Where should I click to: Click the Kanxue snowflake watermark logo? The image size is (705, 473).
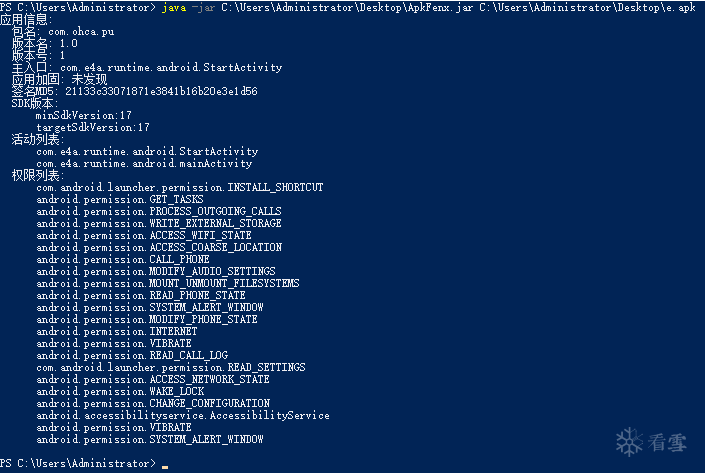pos(629,440)
